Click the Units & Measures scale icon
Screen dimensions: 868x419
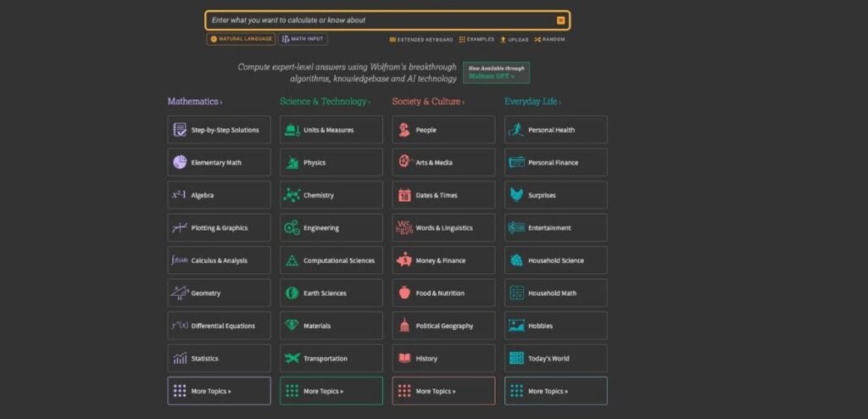point(292,130)
